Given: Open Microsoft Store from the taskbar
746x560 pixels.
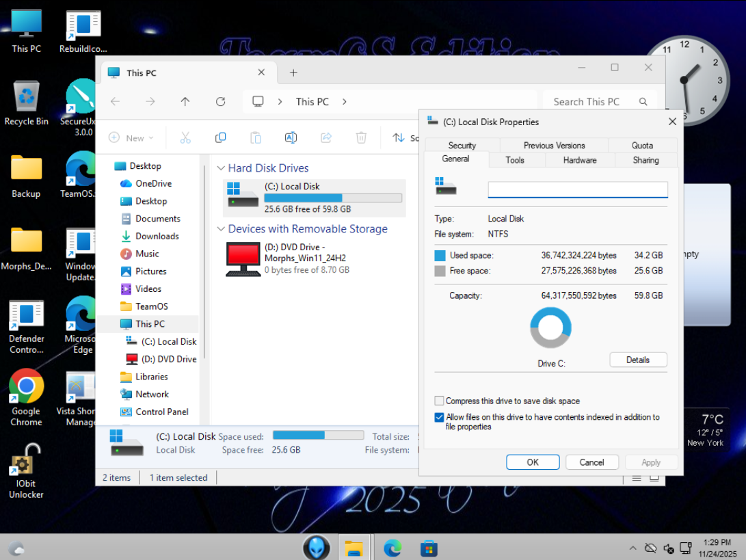Looking at the screenshot, I should [429, 548].
